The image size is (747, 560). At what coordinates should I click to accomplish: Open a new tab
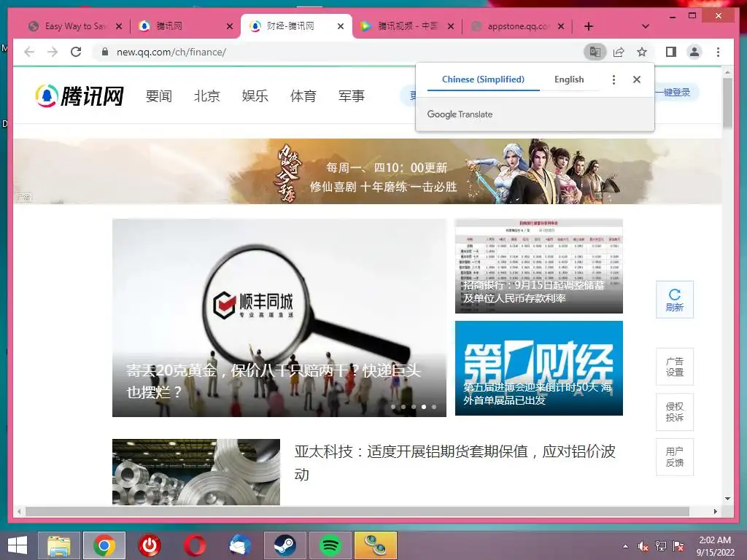tap(589, 26)
